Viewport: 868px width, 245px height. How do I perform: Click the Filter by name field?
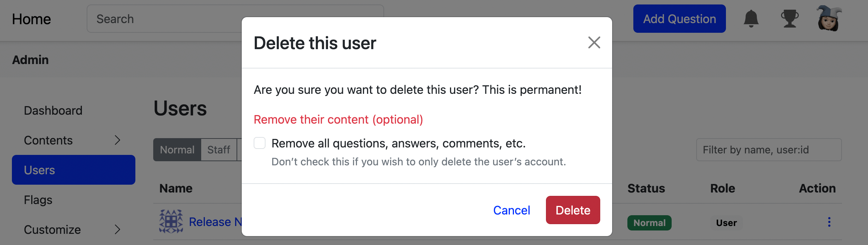pyautogui.click(x=769, y=149)
